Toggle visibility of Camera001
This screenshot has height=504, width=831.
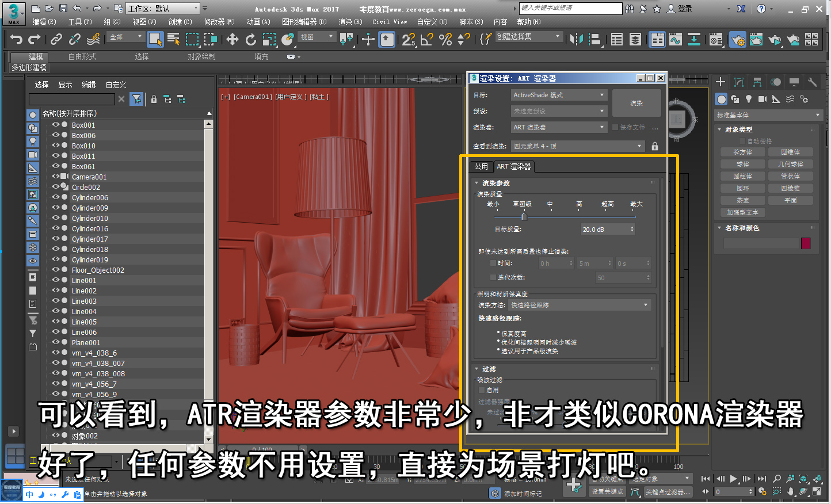(56, 176)
